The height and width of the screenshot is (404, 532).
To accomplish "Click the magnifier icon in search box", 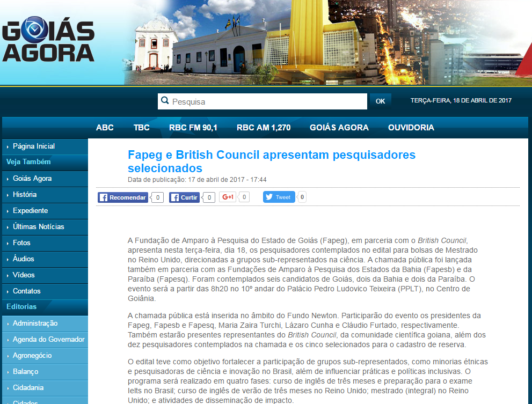I will tap(165, 101).
